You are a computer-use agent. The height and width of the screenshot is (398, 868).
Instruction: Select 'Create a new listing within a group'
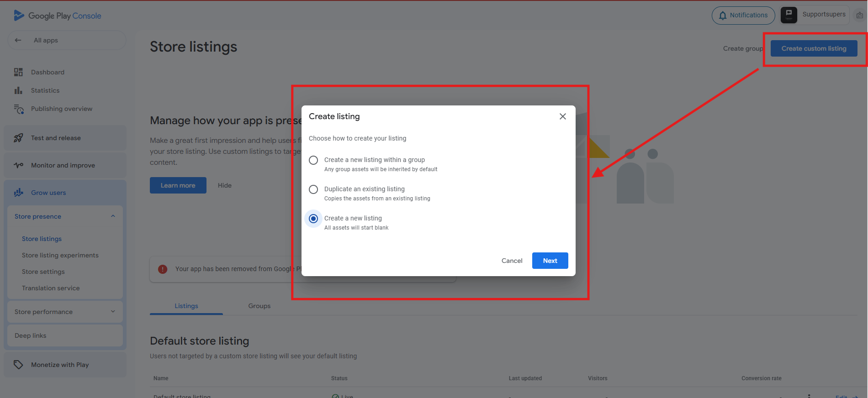pyautogui.click(x=313, y=160)
